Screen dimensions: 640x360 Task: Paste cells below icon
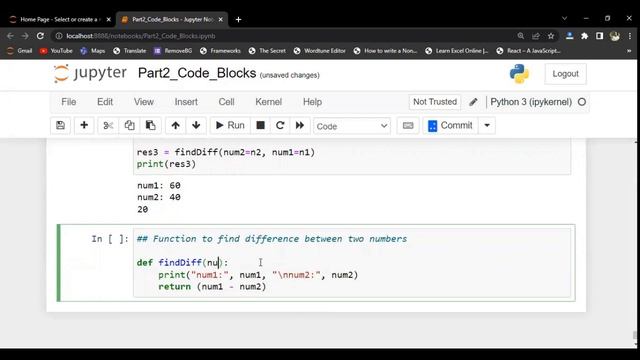pyautogui.click(x=151, y=125)
